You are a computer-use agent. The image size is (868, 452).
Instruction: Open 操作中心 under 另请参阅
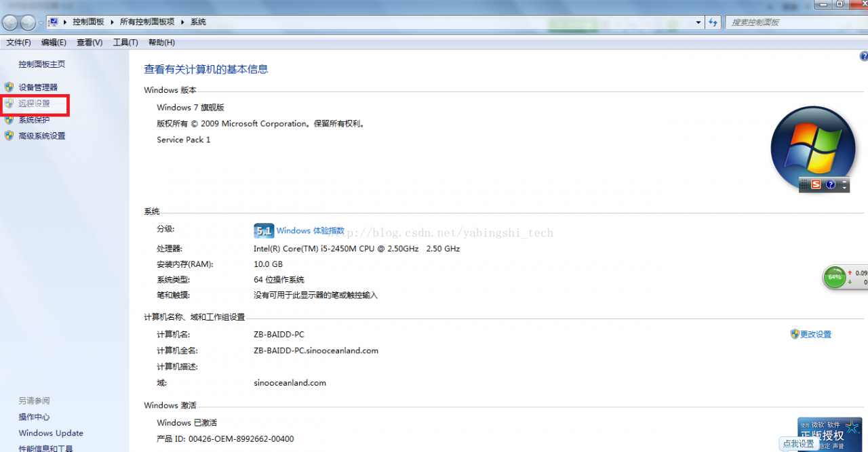(x=34, y=417)
